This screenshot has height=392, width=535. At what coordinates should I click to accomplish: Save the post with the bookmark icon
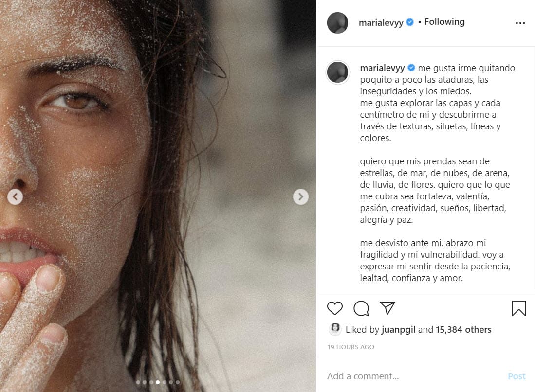(519, 308)
